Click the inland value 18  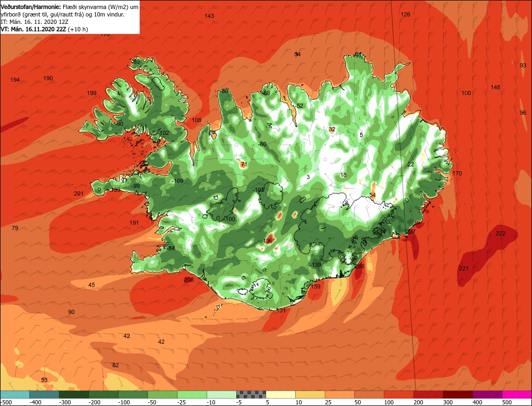[343, 175]
